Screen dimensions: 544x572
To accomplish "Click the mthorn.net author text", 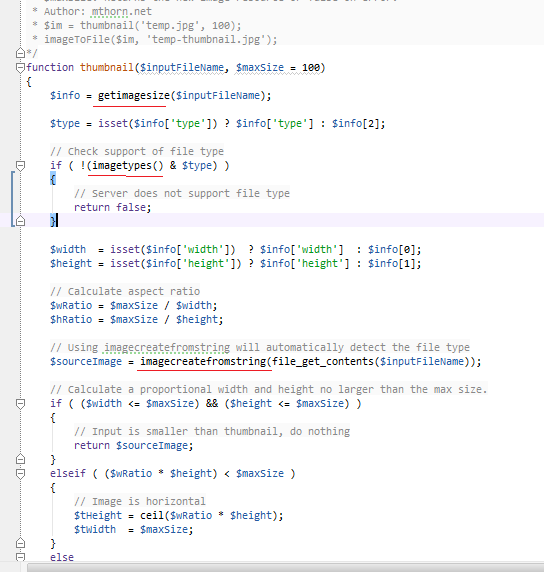I will pyautogui.click(x=121, y=12).
